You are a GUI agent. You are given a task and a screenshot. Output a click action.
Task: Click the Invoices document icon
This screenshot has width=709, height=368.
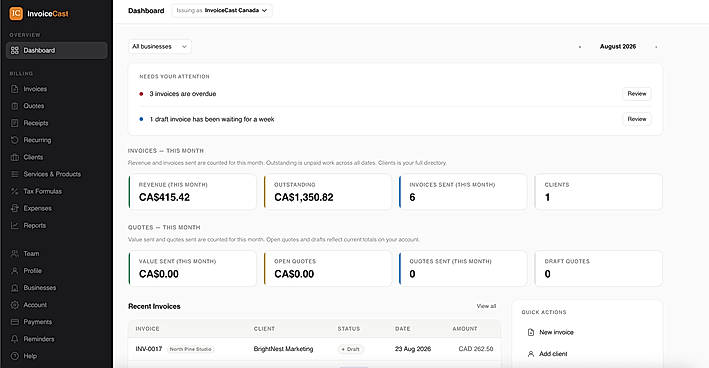(14, 89)
